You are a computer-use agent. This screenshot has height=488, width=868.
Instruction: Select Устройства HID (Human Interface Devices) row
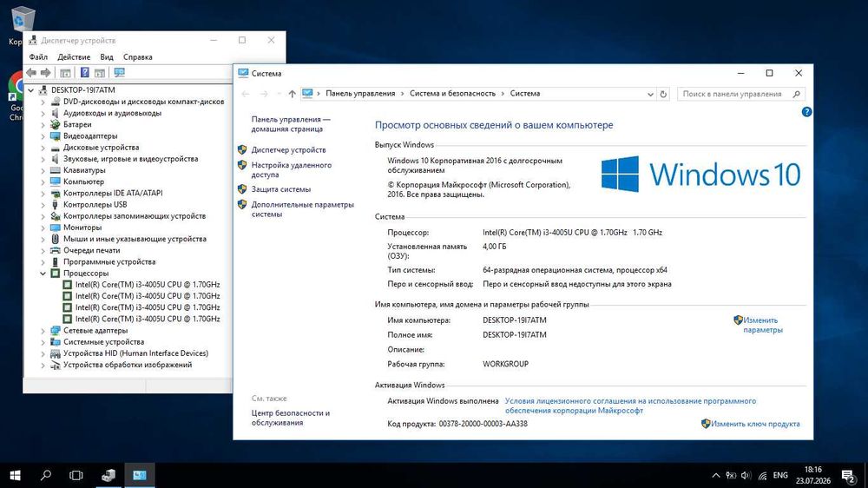pos(135,353)
